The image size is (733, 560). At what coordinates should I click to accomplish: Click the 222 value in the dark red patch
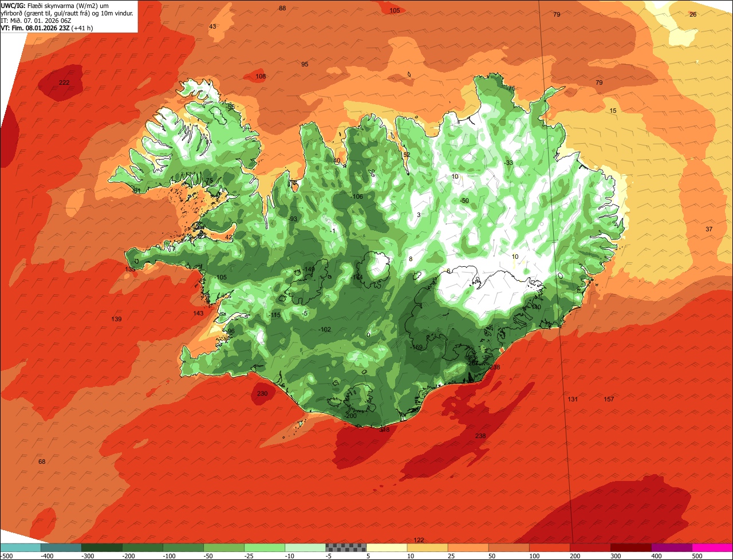coord(64,83)
